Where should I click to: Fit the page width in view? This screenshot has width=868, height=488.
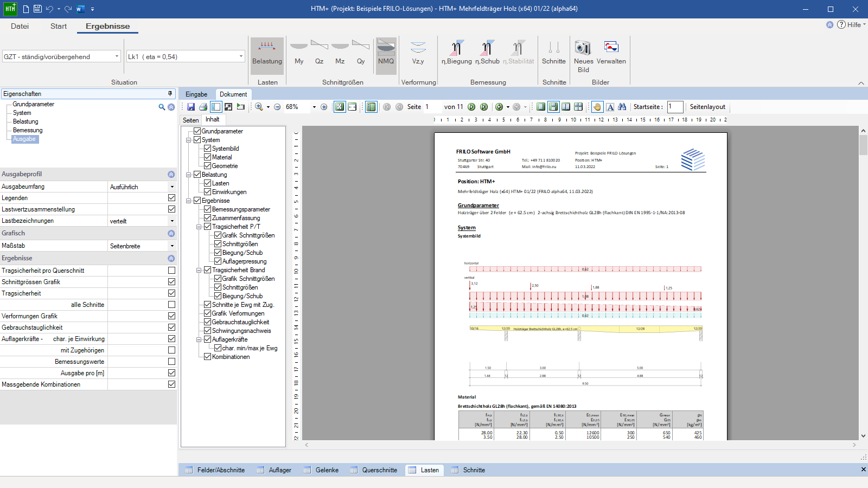(x=352, y=107)
